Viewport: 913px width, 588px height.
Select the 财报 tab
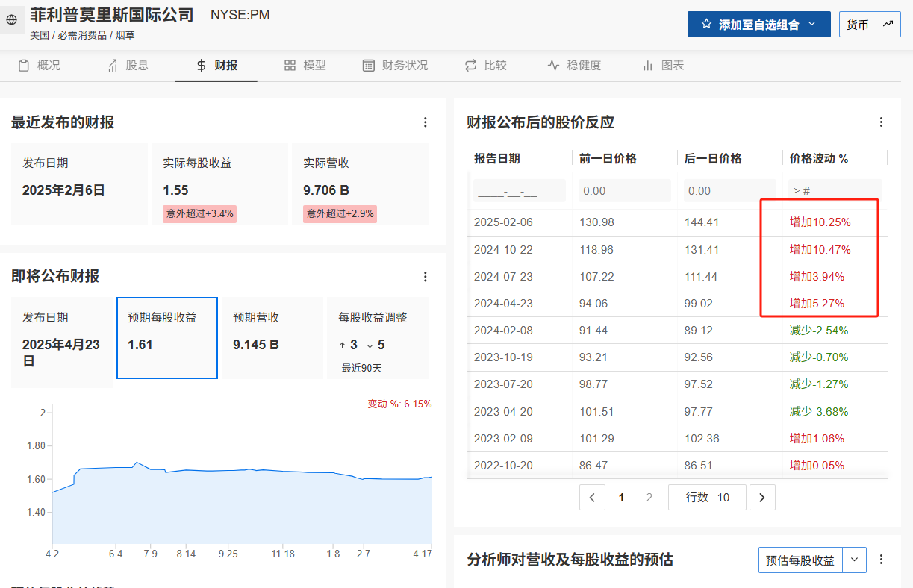tap(216, 66)
